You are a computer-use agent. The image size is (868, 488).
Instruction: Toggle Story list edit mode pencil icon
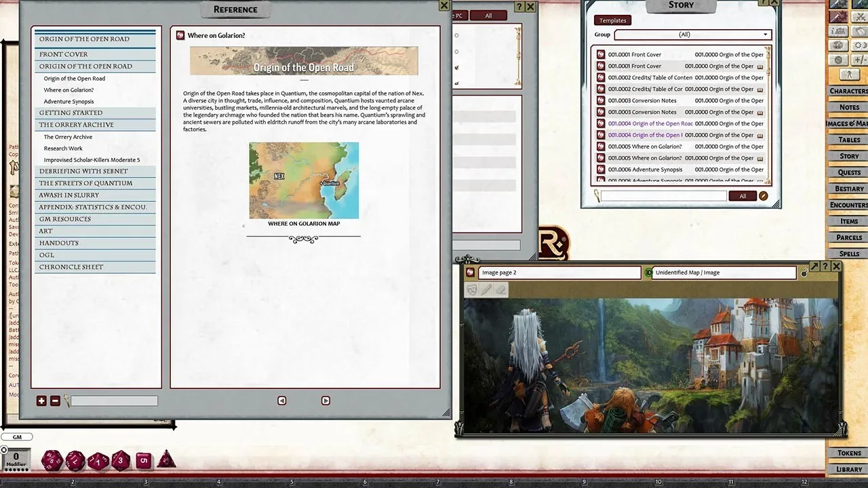click(764, 196)
